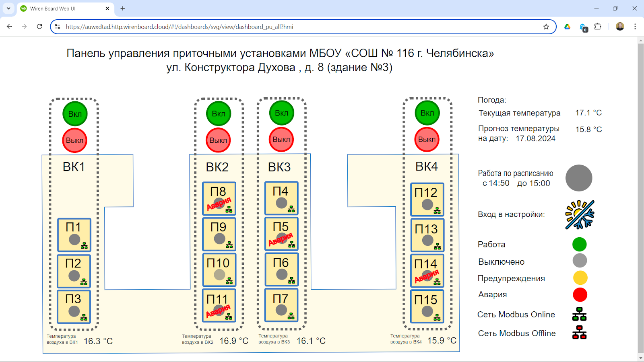Click the yellow Предупреждения legend circle

click(x=580, y=278)
